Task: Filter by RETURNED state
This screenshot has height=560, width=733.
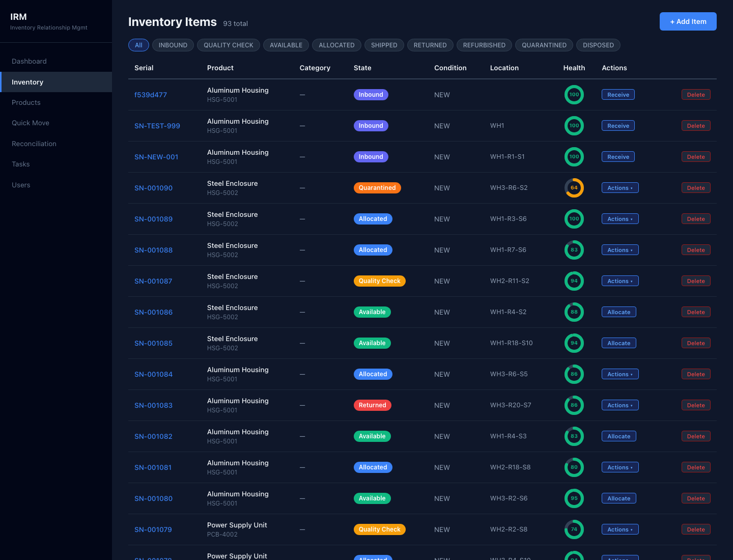Action: tap(430, 45)
